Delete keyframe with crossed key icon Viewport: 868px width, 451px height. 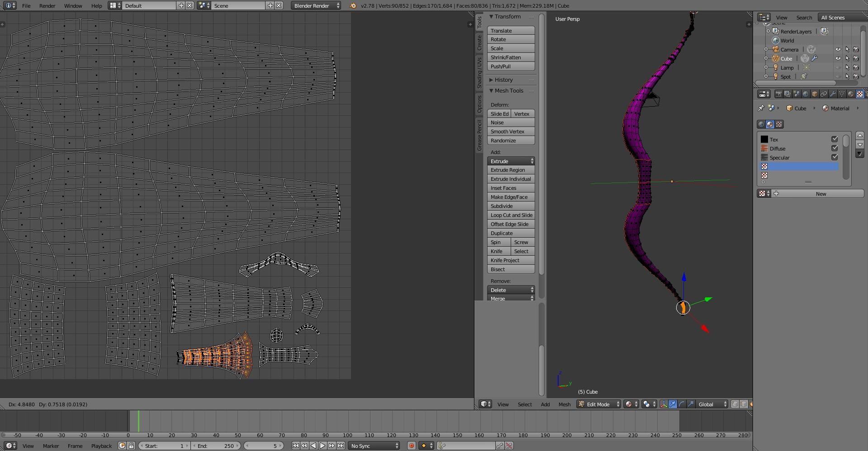pos(509,446)
